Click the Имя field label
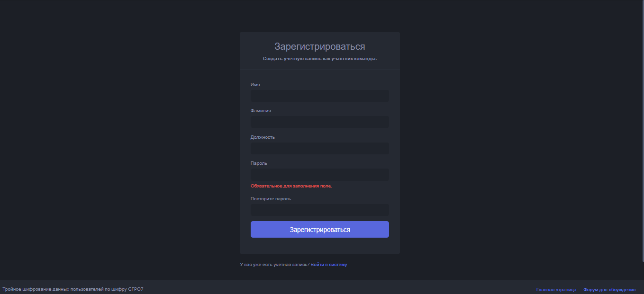Image resolution: width=644 pixels, height=294 pixels. (255, 85)
